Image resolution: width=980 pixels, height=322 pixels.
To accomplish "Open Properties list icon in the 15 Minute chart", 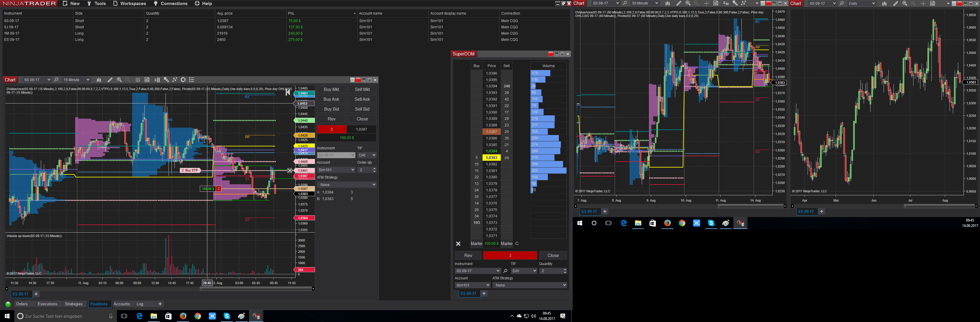I will tap(192, 80).
